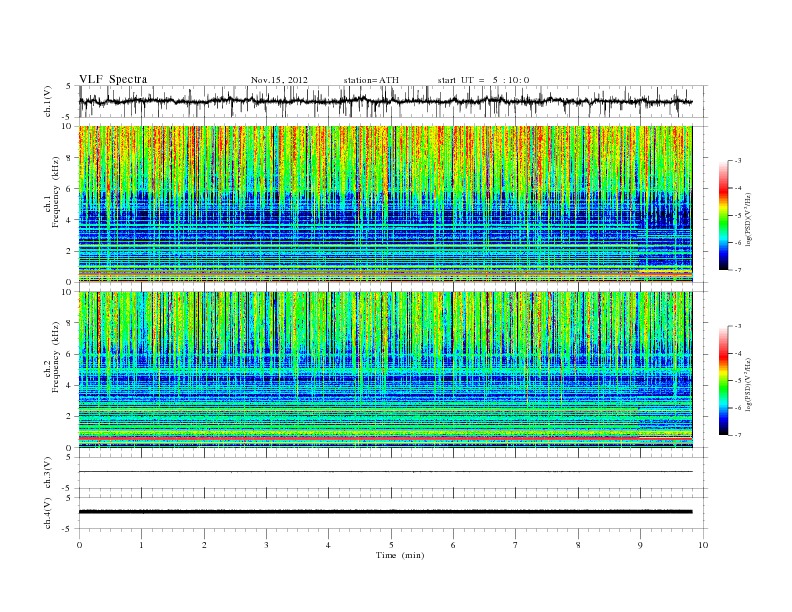
Task: Click the "VLF Spectra" plot title
Action: point(113,79)
